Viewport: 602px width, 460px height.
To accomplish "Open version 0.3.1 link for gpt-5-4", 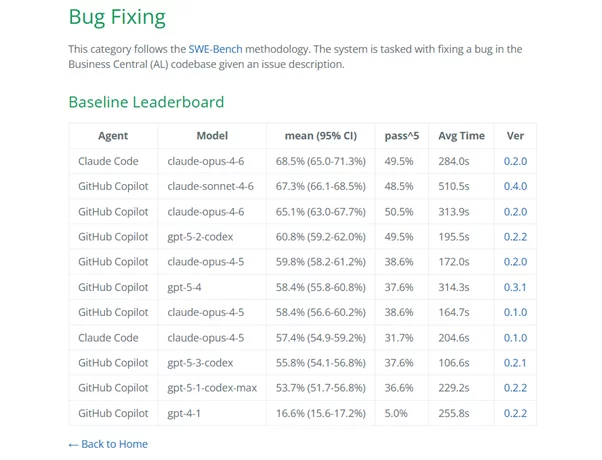I will click(x=515, y=287).
